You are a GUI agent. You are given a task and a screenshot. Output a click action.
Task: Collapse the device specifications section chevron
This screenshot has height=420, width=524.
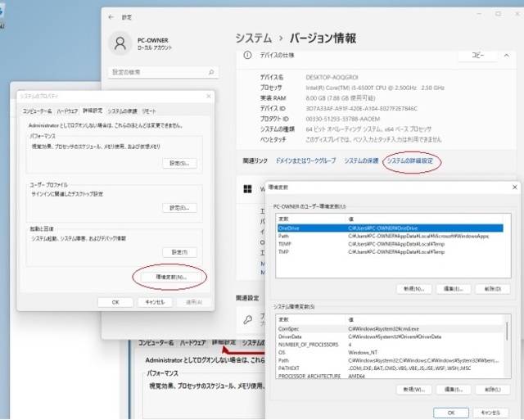[507, 56]
